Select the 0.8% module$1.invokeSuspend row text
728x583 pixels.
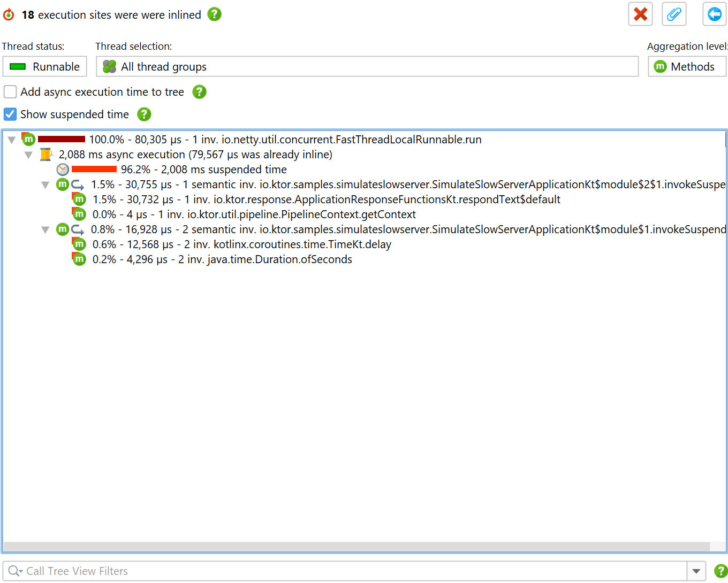tap(408, 229)
